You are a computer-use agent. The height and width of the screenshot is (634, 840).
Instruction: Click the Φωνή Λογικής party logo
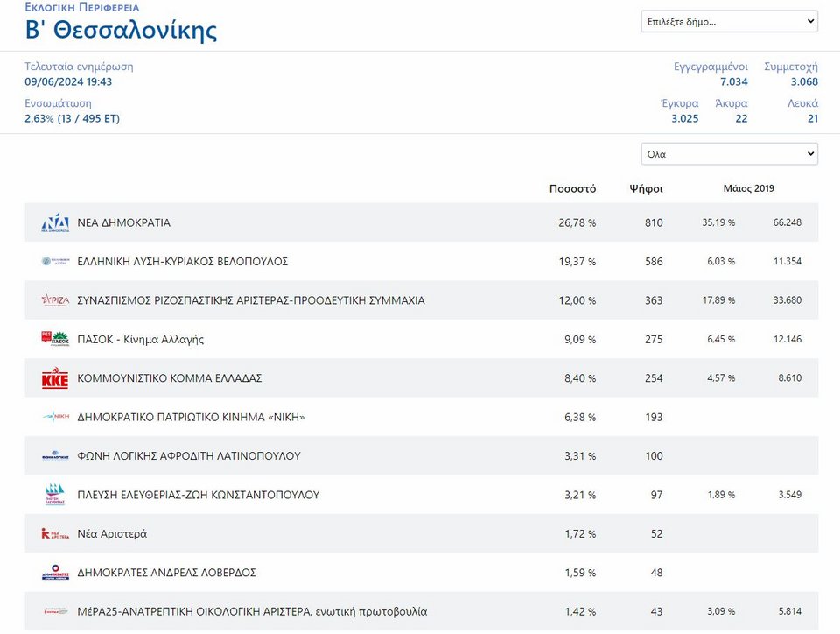(x=55, y=456)
